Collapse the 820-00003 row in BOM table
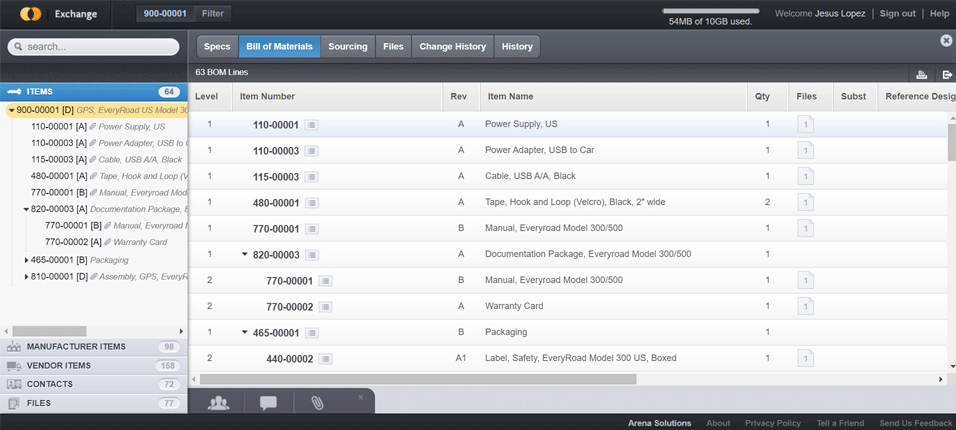The height and width of the screenshot is (430, 956). coord(245,254)
